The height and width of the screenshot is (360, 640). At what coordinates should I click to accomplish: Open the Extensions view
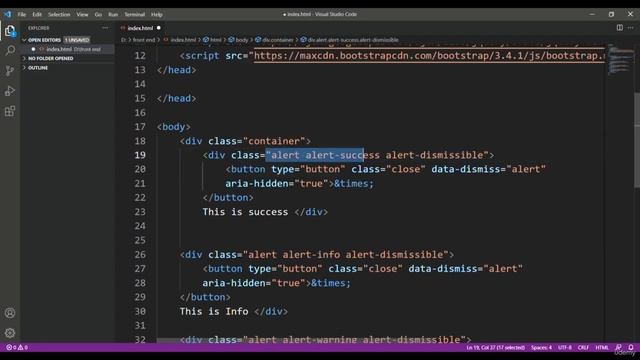(x=10, y=111)
